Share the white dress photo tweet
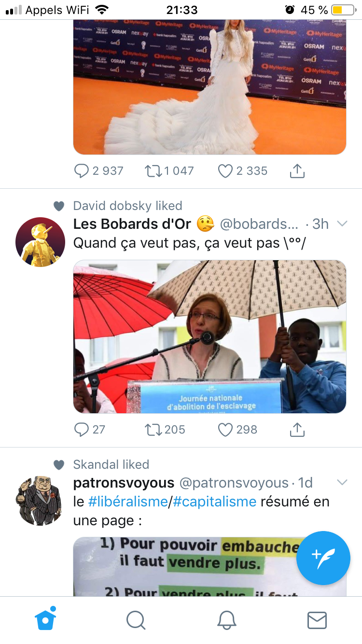Viewport: 362px width, 644px height. 297,171
